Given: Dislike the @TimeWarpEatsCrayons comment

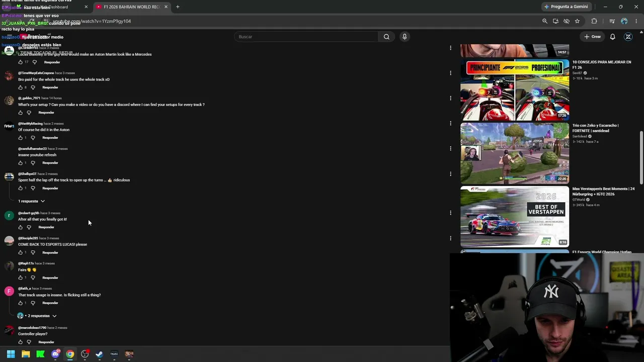Looking at the screenshot, I should (33, 87).
